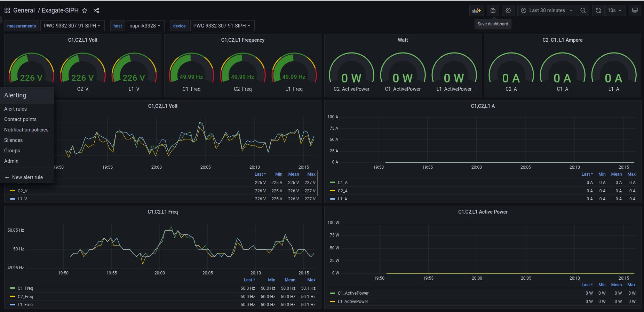Open dashboard settings gear

tap(508, 10)
